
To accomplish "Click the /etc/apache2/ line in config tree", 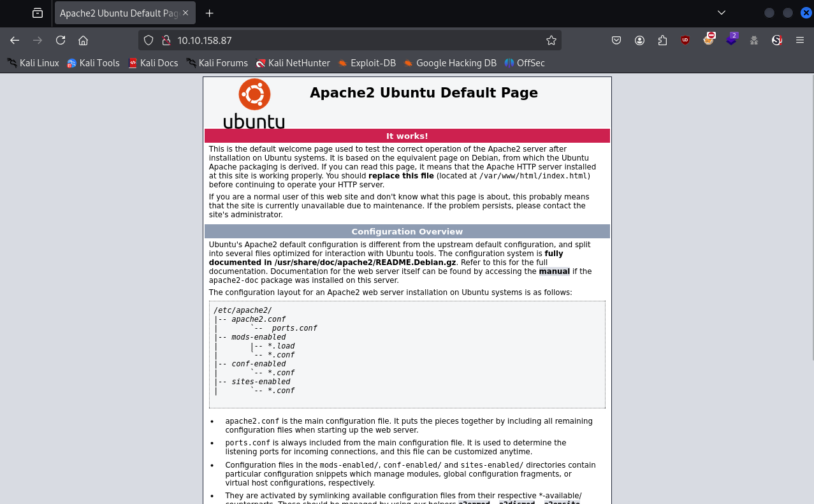I will pos(243,310).
